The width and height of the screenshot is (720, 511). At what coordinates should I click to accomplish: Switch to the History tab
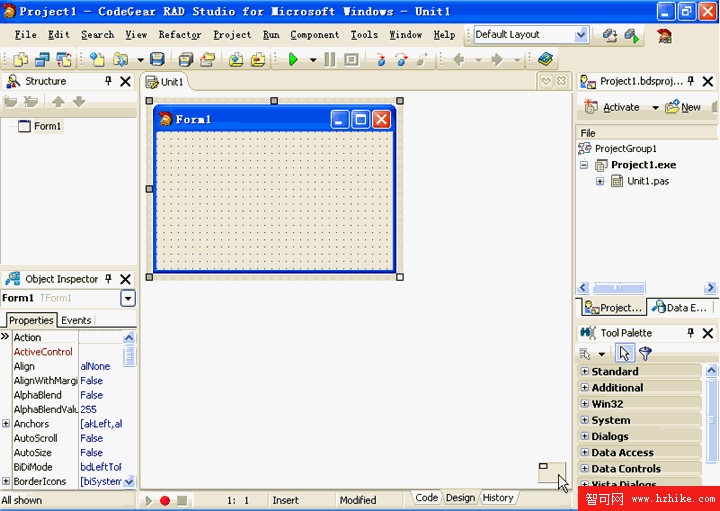point(498,498)
